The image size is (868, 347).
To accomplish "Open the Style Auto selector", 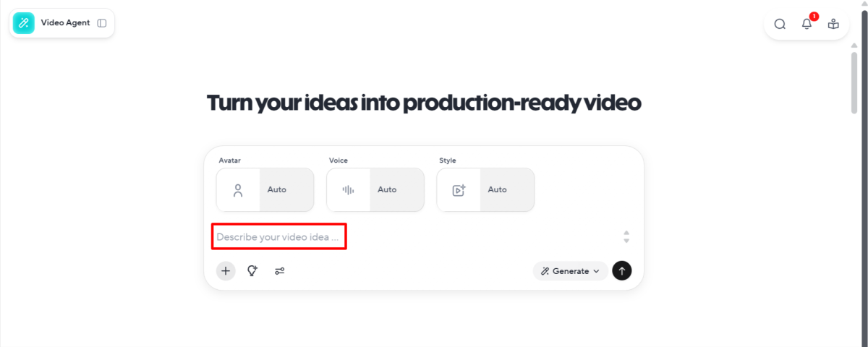I will [x=506, y=190].
